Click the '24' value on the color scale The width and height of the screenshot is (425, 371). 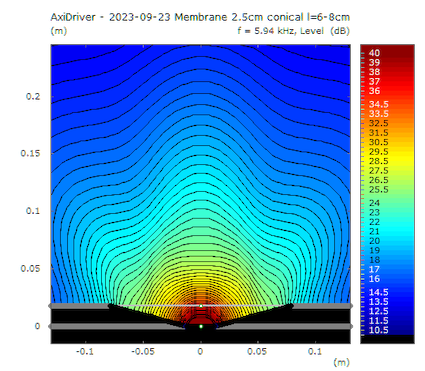point(374,203)
